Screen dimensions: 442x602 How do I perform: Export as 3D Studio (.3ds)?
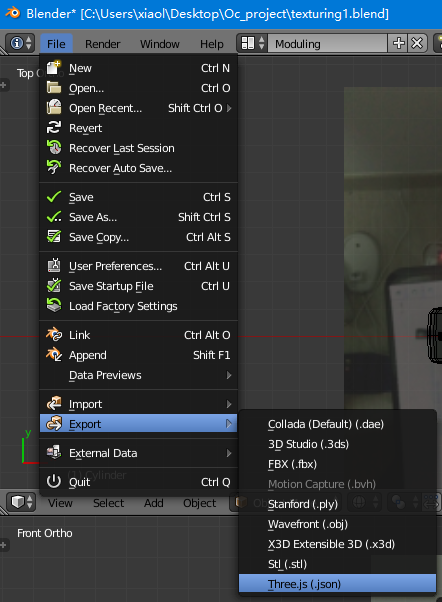click(x=338, y=444)
